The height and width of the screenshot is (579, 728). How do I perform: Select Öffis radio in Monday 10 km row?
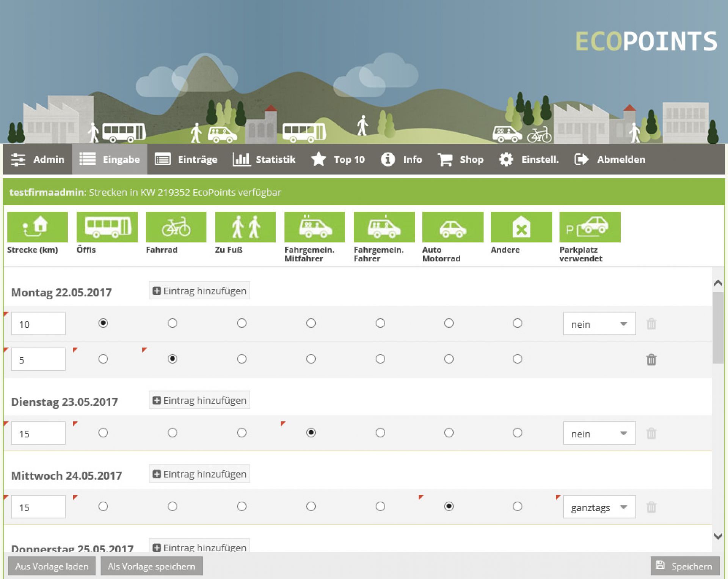(103, 323)
